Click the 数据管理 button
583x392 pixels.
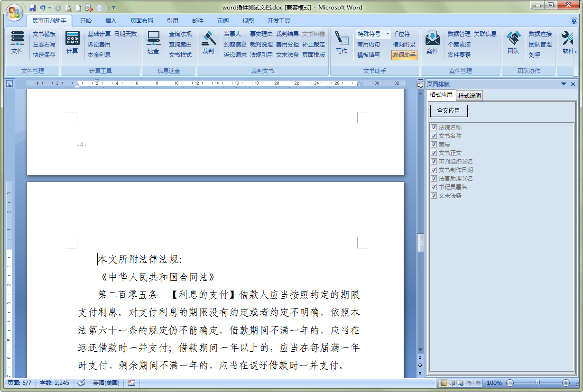(459, 34)
